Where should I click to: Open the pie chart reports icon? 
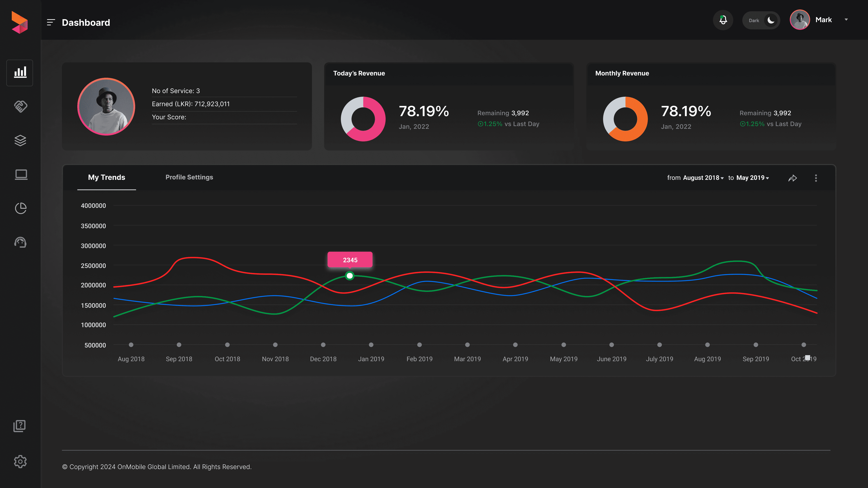pos(21,208)
